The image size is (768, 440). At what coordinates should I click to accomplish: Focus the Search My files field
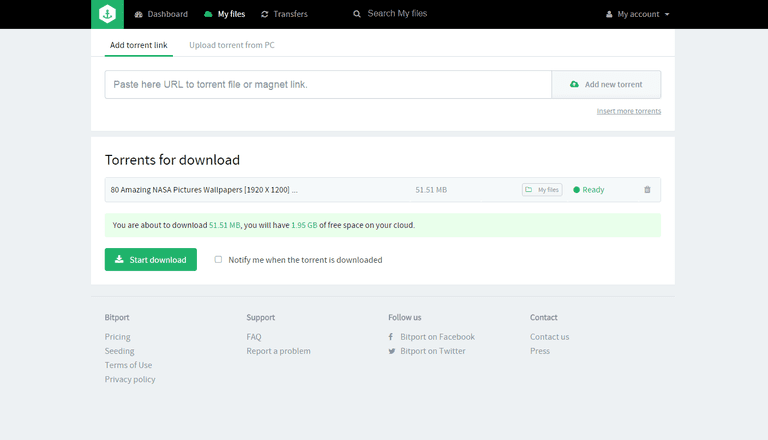point(397,14)
